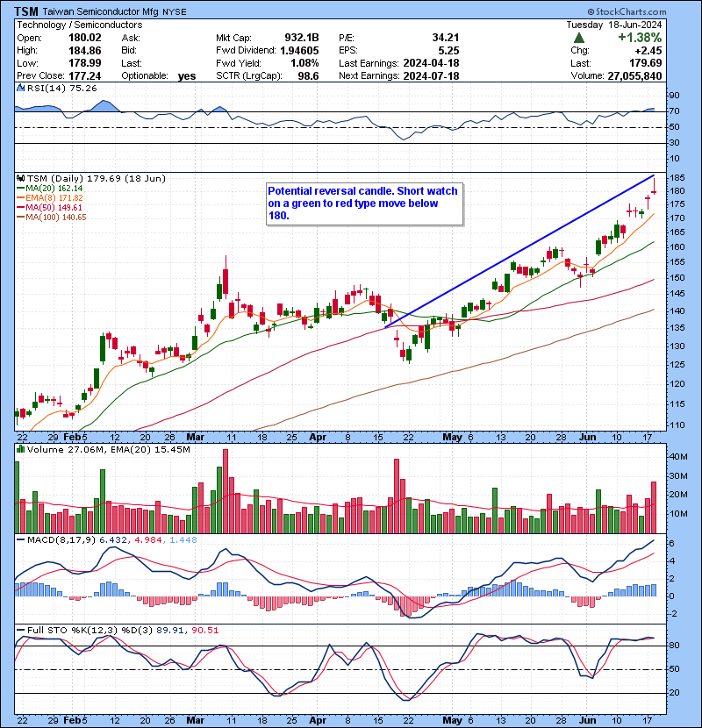The width and height of the screenshot is (702, 728).
Task: Click the Low value 178.99
Action: click(x=85, y=62)
